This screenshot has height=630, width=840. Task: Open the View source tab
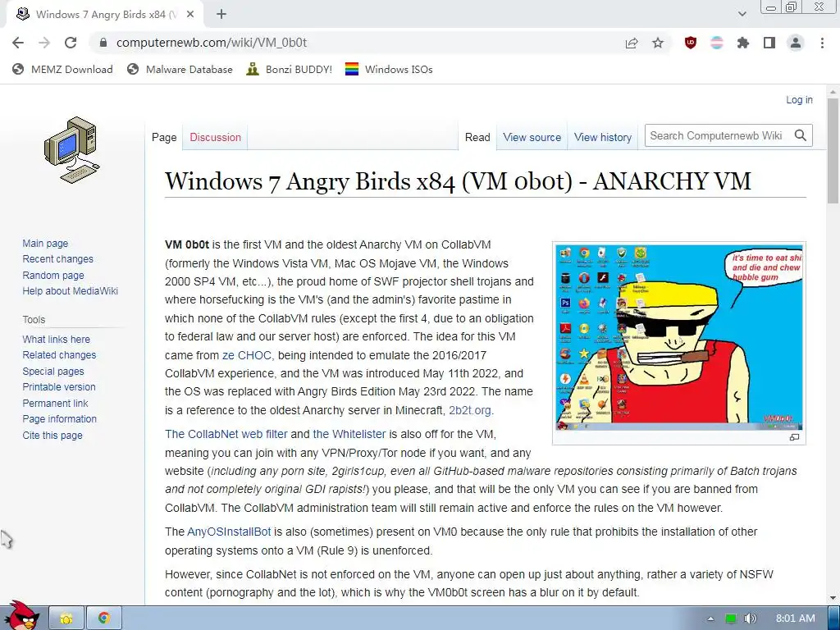point(532,137)
